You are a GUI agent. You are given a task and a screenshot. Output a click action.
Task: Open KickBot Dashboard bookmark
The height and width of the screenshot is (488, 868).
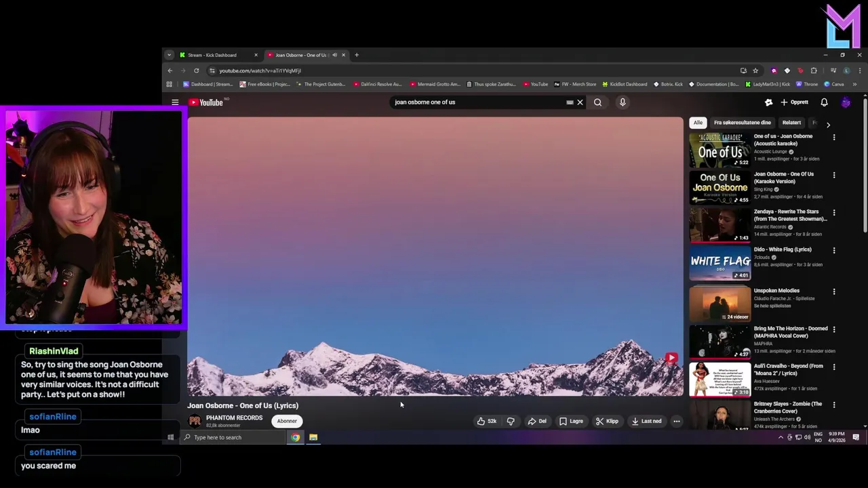tap(625, 84)
